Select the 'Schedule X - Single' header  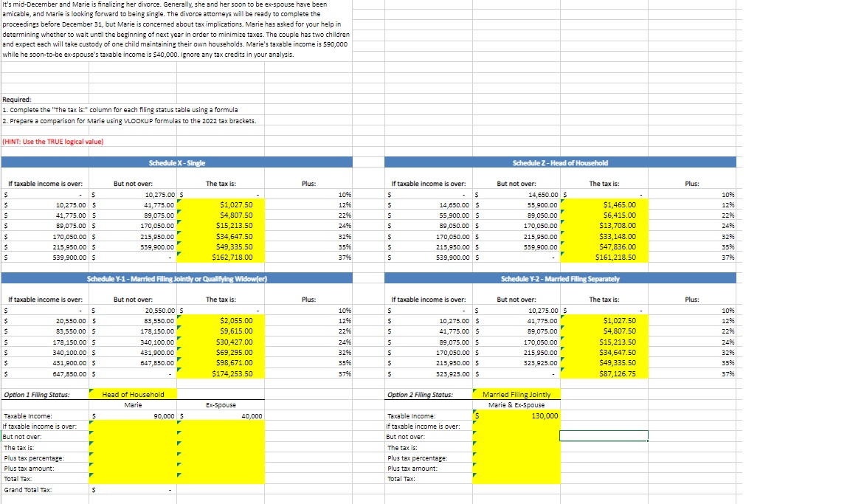pyautogui.click(x=177, y=162)
